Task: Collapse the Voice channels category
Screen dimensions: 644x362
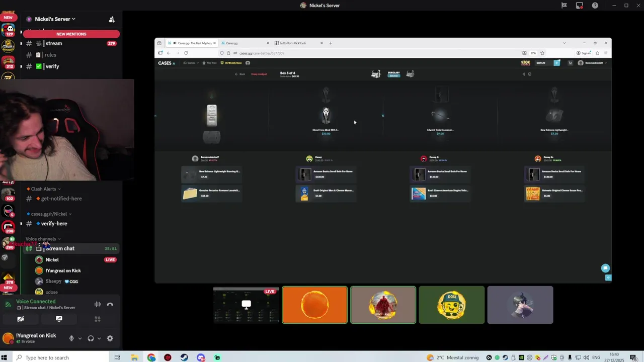Action: tap(43, 239)
